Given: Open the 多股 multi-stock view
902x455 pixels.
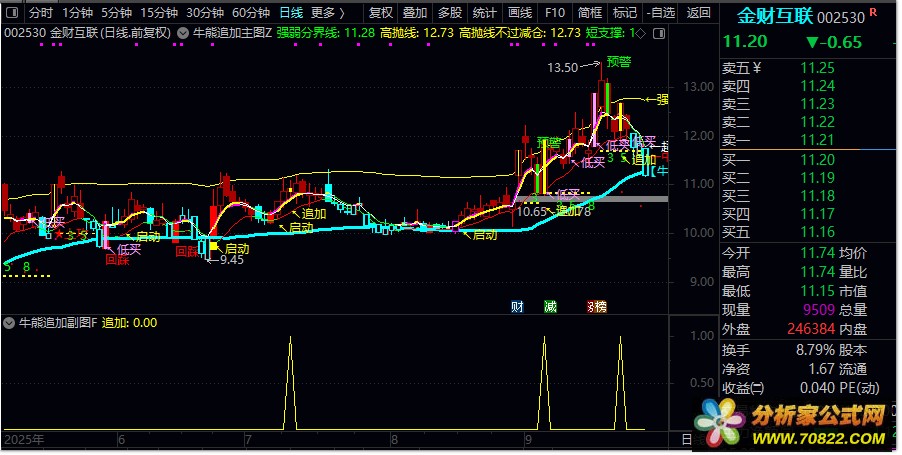Looking at the screenshot, I should point(450,12).
